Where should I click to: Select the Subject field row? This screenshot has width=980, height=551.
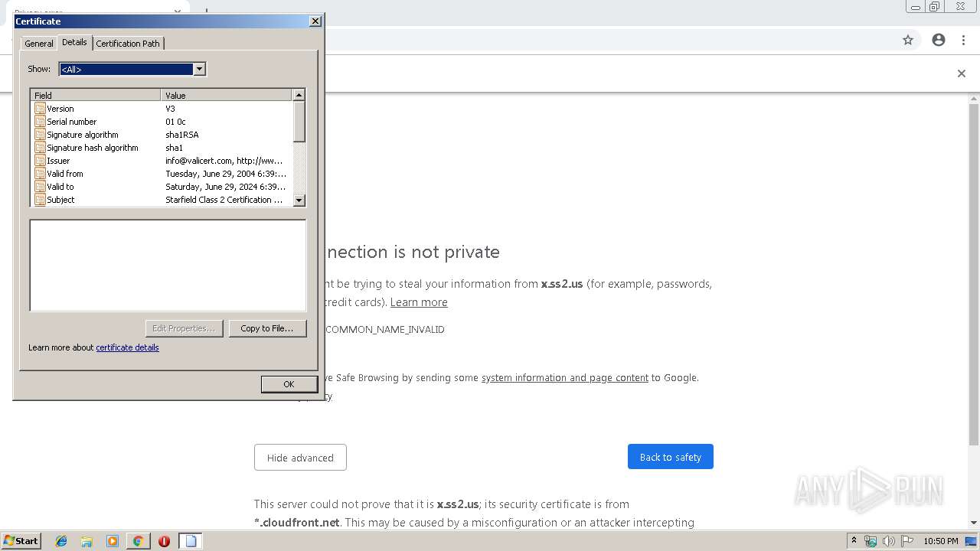pyautogui.click(x=162, y=200)
